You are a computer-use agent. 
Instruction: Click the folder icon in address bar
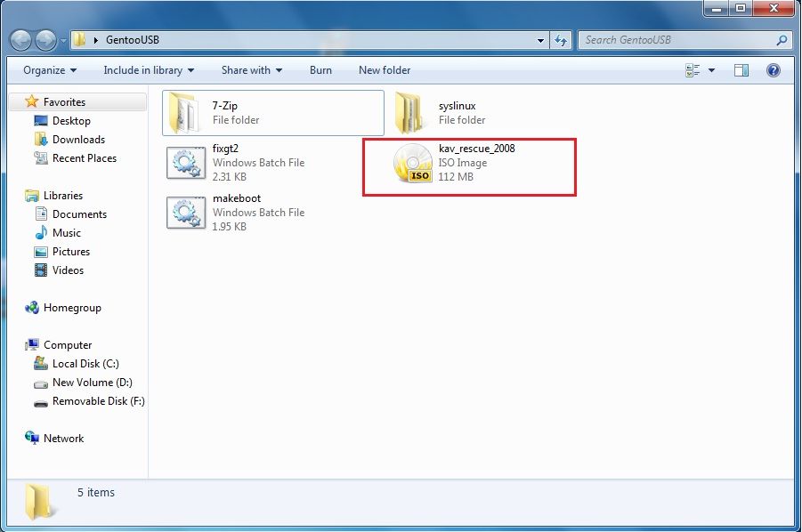tap(79, 40)
